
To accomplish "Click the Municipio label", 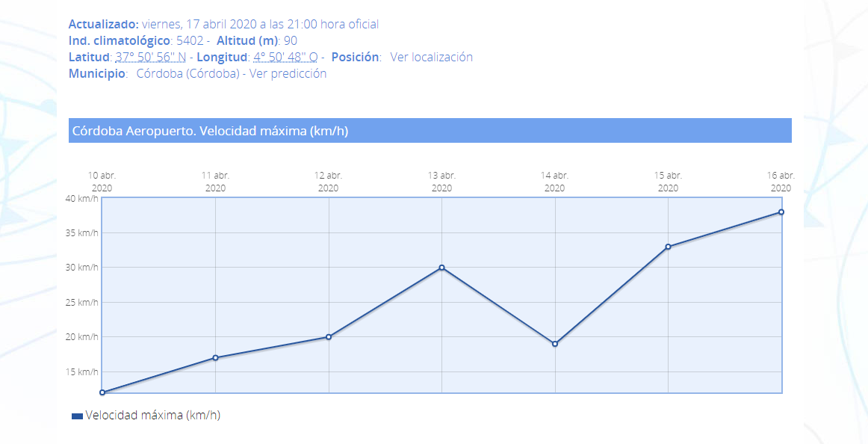I will click(x=97, y=74).
